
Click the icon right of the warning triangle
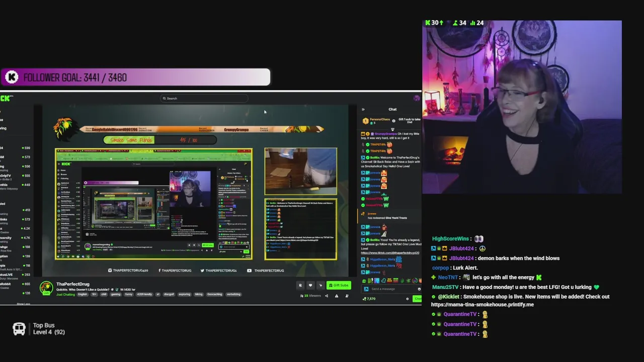(x=347, y=296)
